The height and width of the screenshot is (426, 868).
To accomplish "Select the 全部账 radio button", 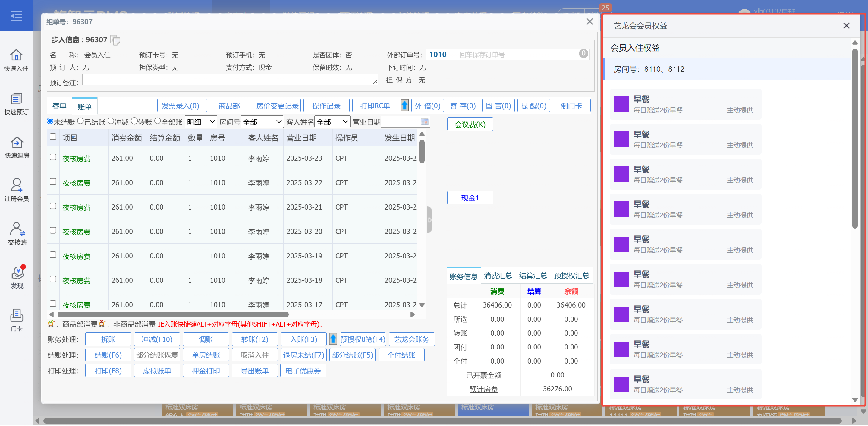I will coord(157,121).
